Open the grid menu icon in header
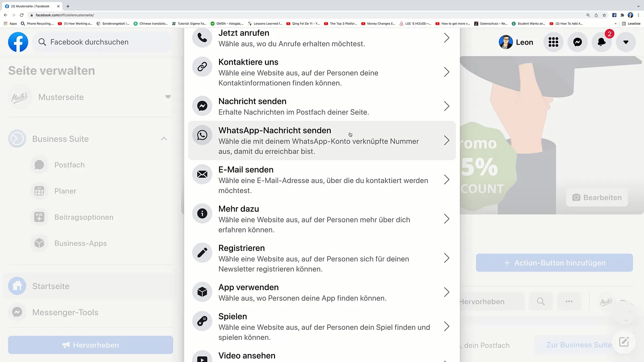 553,42
